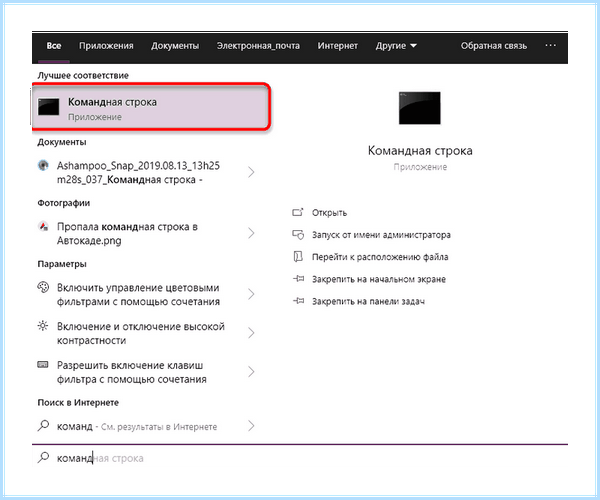Open the three-dots more options menu
Screen dimensions: 600x500
click(x=550, y=46)
